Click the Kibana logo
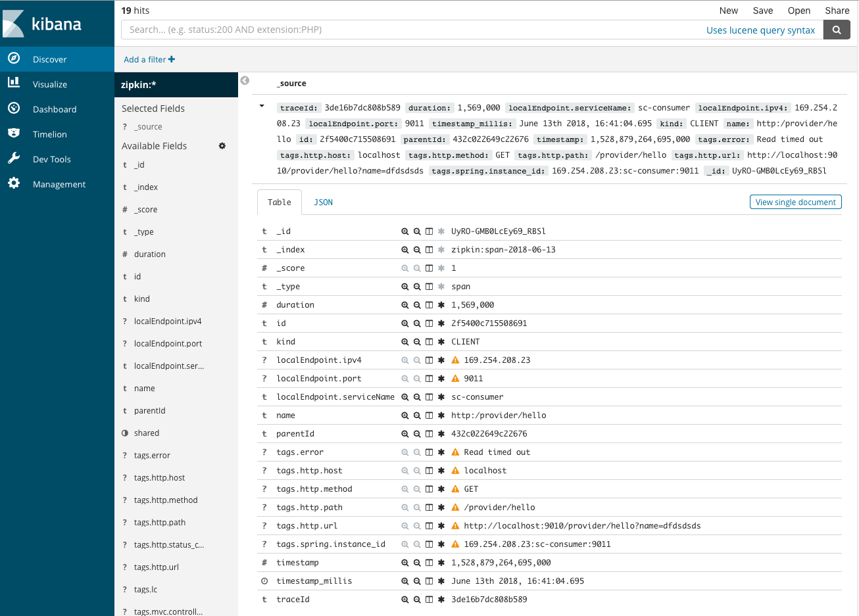The image size is (859, 616). point(43,24)
